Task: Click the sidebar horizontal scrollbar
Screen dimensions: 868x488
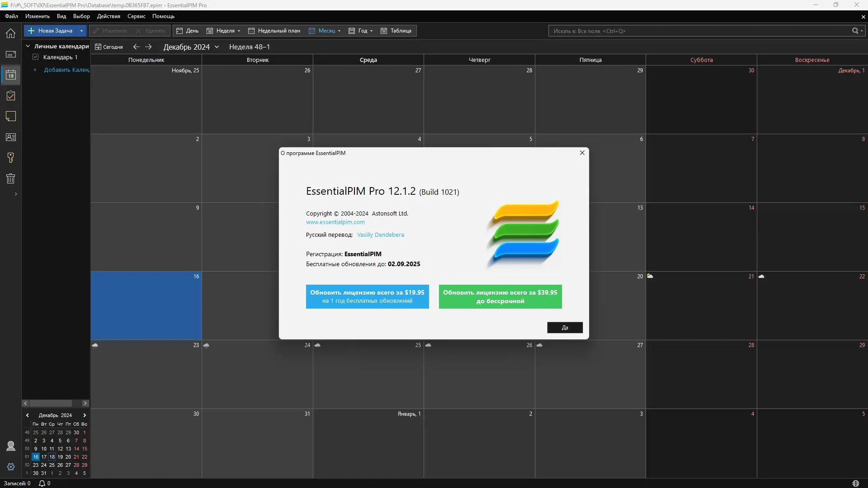Action: (x=51, y=403)
